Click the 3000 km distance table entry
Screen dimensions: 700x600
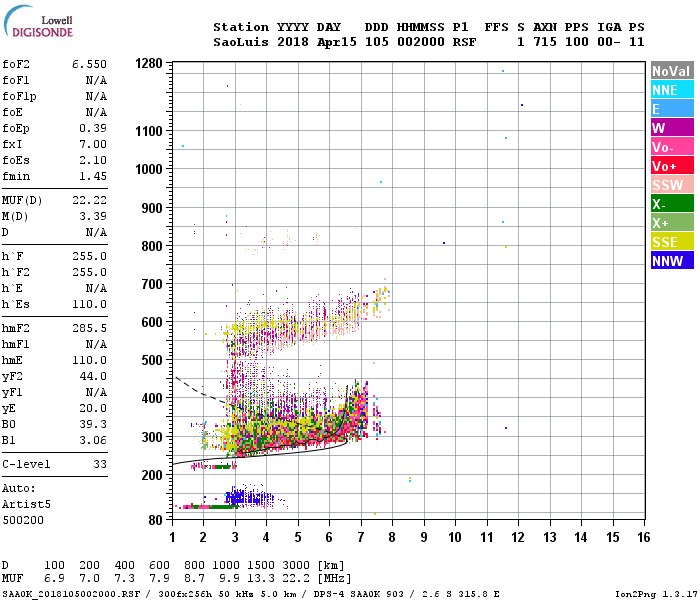click(296, 566)
